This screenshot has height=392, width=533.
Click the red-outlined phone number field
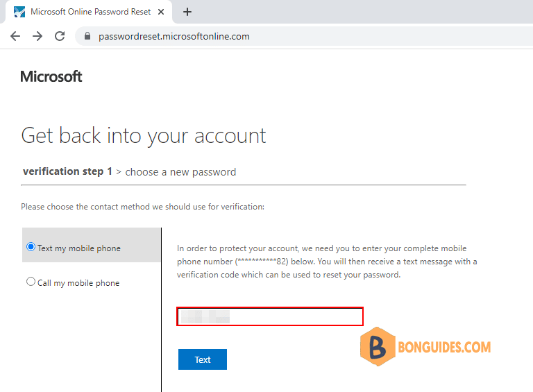(270, 316)
